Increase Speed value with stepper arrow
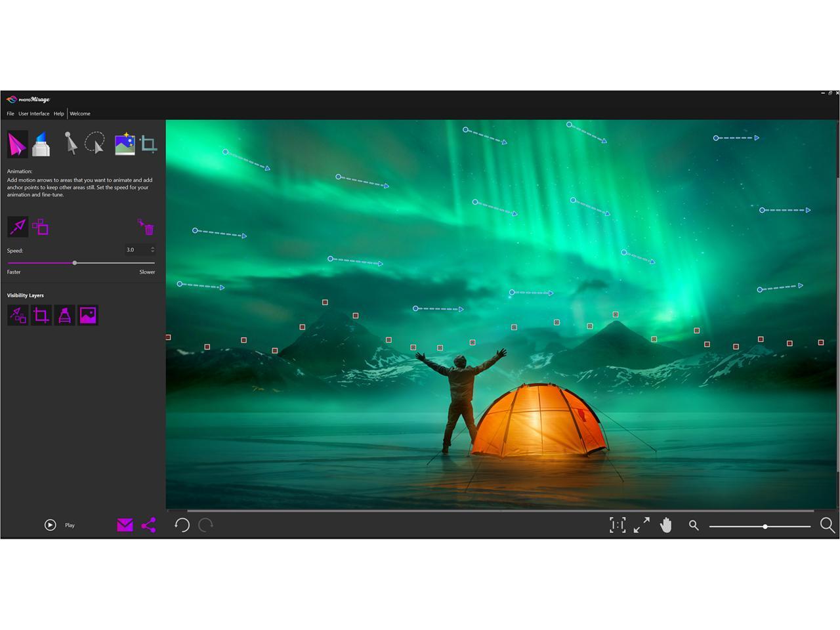Image resolution: width=840 pixels, height=630 pixels. (153, 247)
